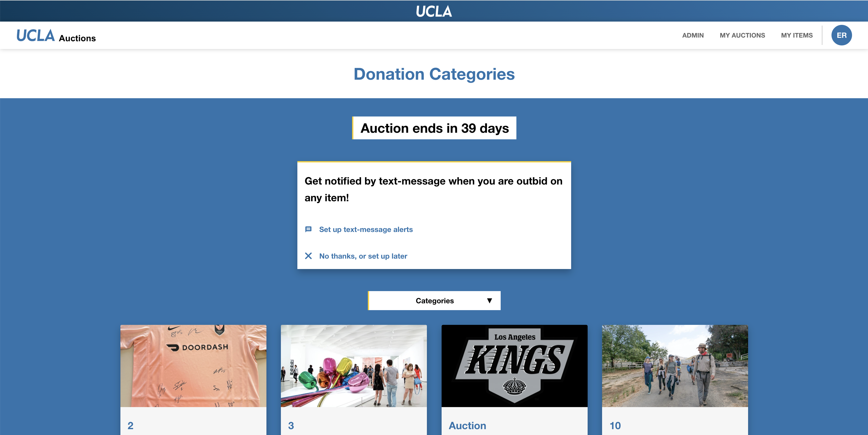Open the ER user avatar menu
This screenshot has height=435, width=868.
(x=841, y=35)
